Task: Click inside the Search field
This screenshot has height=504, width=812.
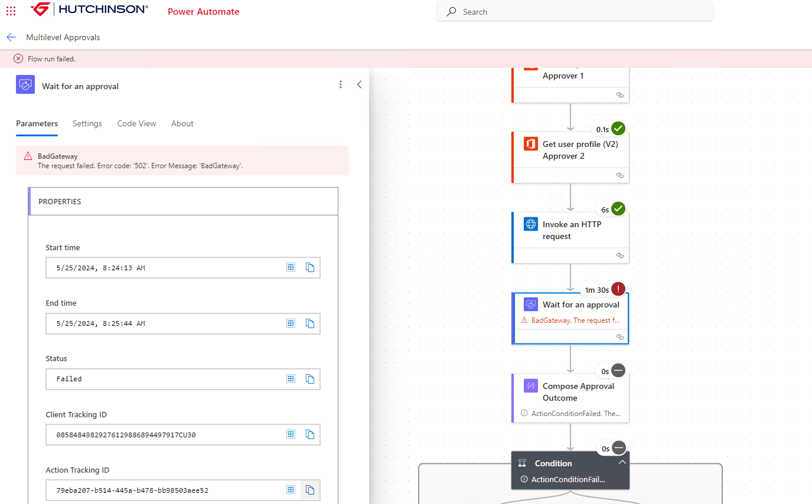Action: tap(573, 11)
